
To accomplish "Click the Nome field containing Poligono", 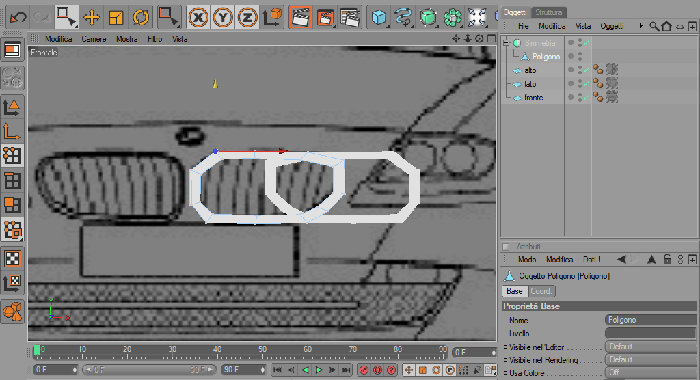I will click(650, 320).
